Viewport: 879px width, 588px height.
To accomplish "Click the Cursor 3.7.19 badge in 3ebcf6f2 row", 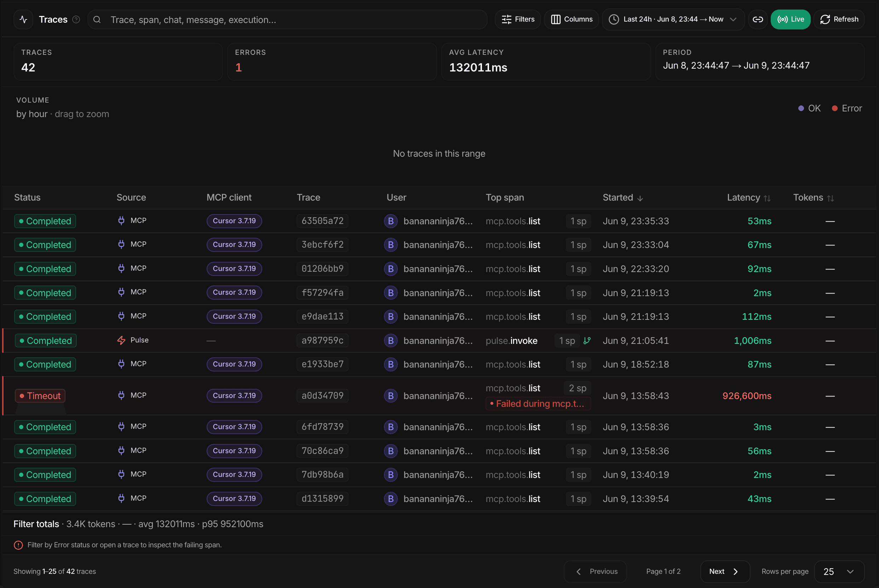I will coord(234,244).
